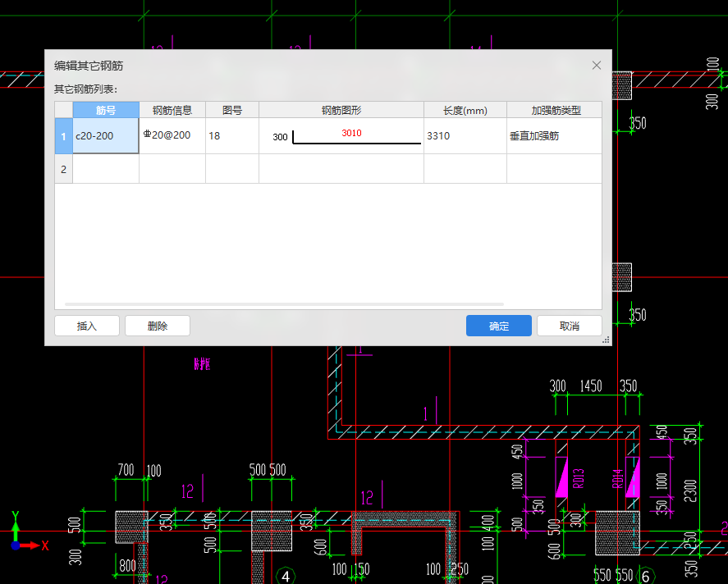Select row number 2 header
The image size is (728, 584).
point(63,169)
